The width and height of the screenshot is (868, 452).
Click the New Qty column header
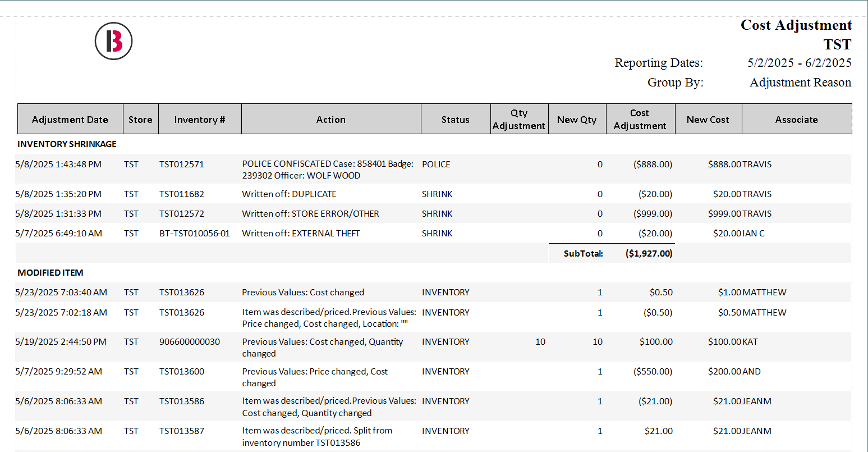click(577, 119)
